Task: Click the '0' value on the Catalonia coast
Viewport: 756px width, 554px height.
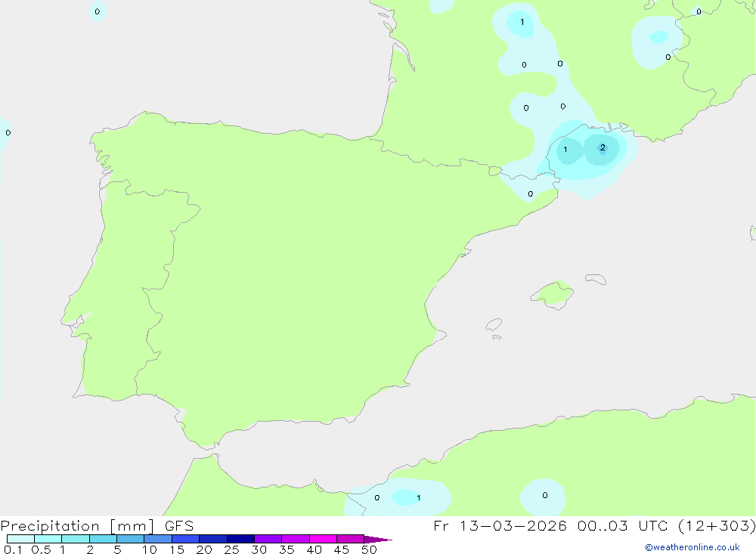Action: [531, 193]
